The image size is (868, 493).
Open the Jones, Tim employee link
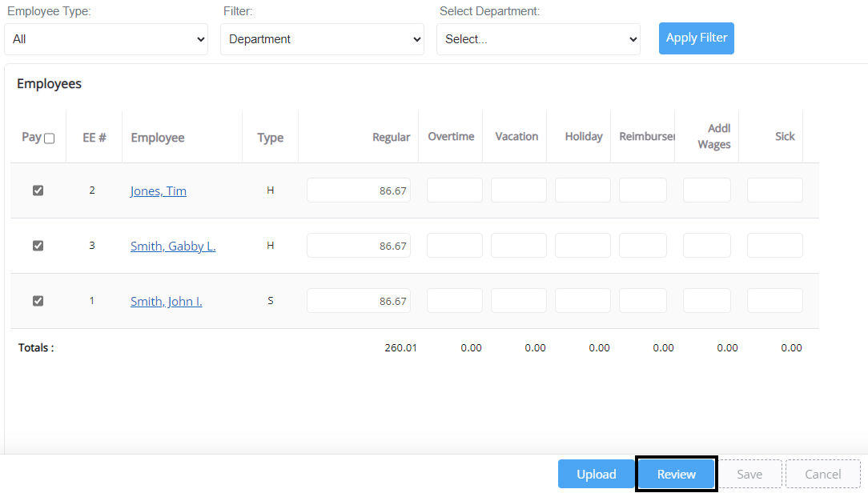[x=158, y=190]
